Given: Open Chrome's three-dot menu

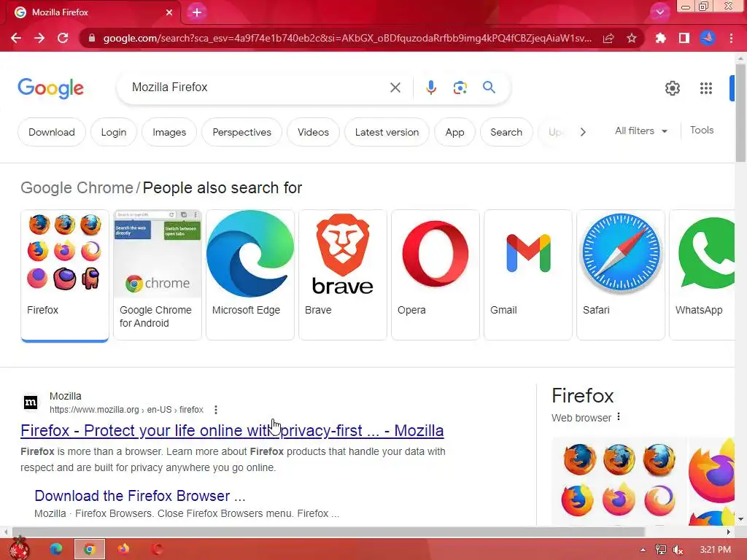Looking at the screenshot, I should [x=731, y=38].
